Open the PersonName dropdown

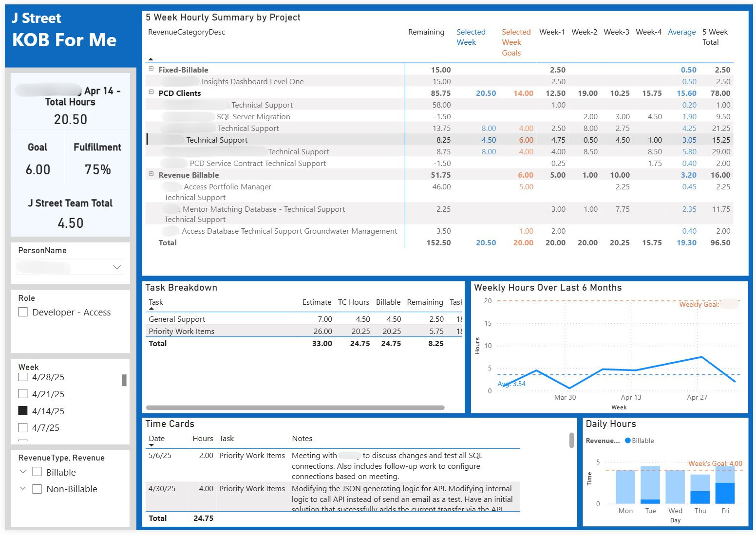[117, 267]
